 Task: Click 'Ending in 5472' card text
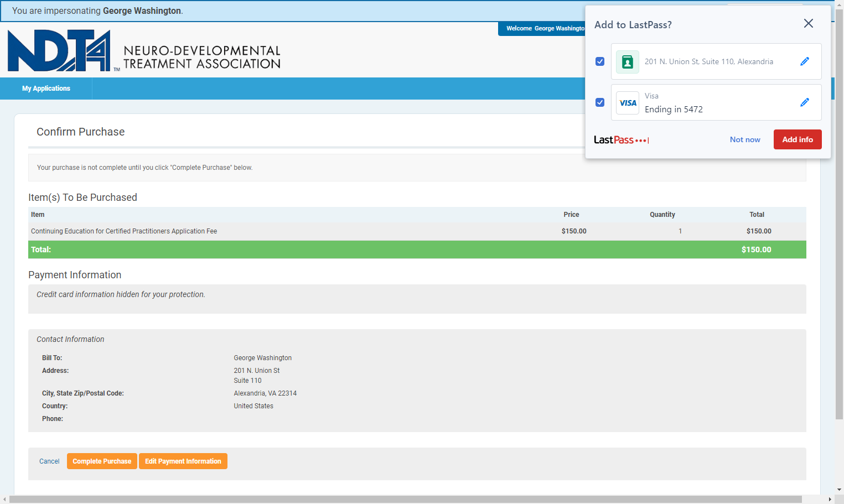pyautogui.click(x=674, y=110)
